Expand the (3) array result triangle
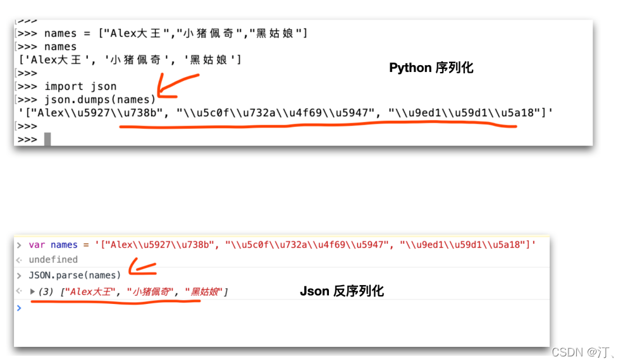 [x=33, y=292]
